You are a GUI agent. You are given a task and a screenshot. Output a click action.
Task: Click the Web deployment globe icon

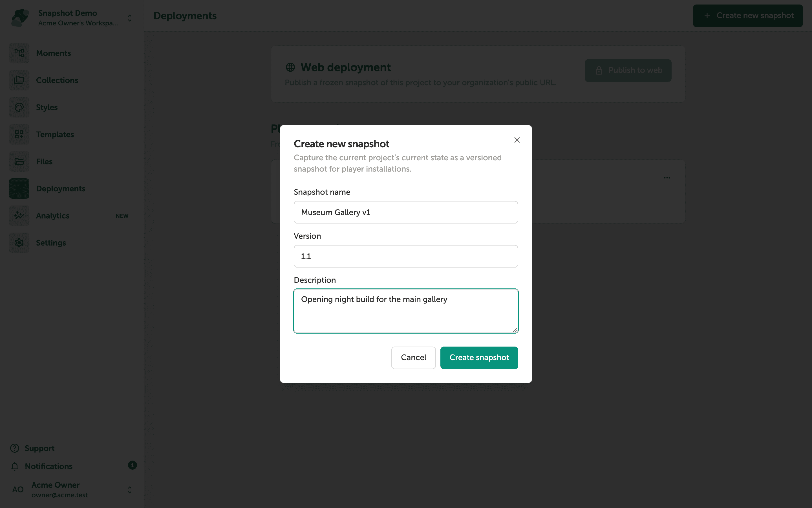pos(290,67)
